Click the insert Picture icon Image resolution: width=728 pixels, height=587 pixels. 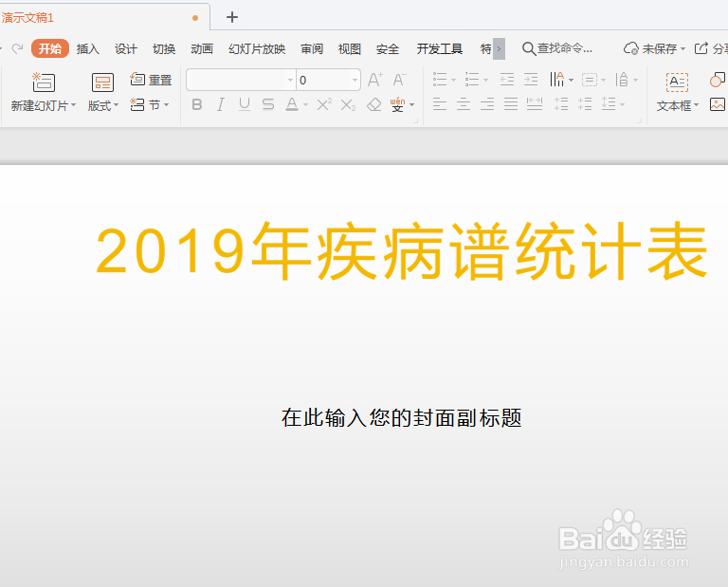coord(718,104)
